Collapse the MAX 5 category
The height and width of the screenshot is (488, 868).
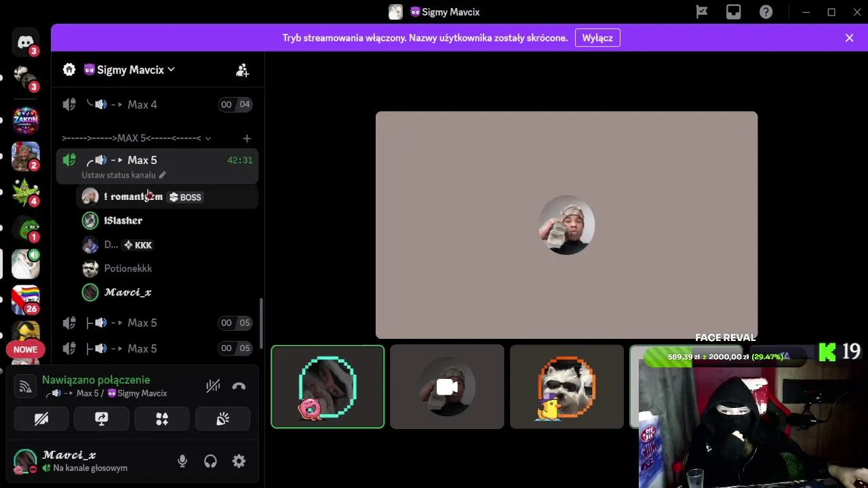[x=136, y=138]
